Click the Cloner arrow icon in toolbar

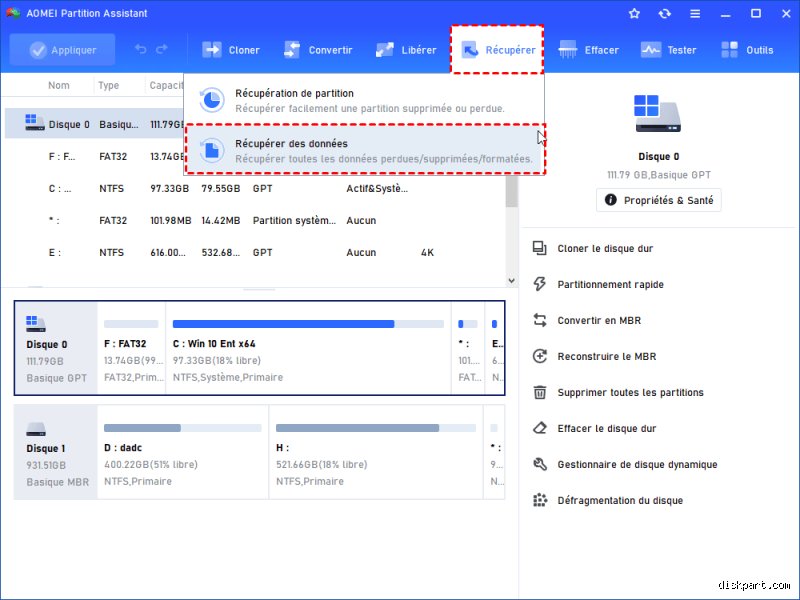(212, 50)
